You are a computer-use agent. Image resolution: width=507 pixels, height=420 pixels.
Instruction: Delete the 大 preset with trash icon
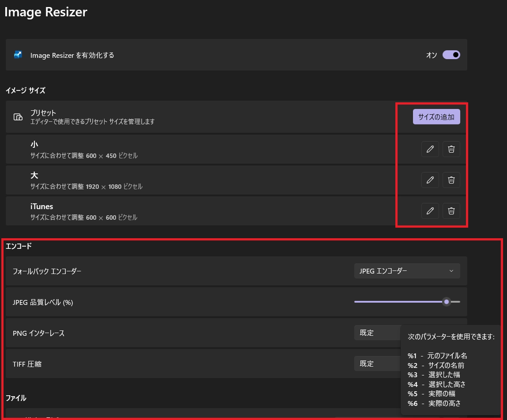point(451,180)
